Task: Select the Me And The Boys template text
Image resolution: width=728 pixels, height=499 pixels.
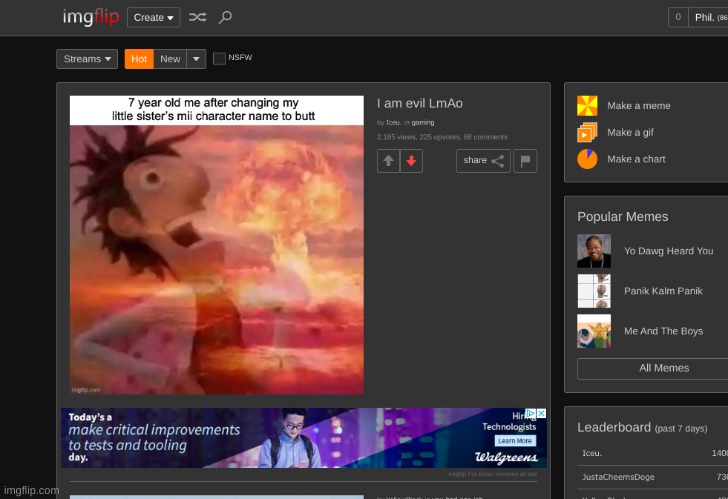Action: (x=663, y=331)
